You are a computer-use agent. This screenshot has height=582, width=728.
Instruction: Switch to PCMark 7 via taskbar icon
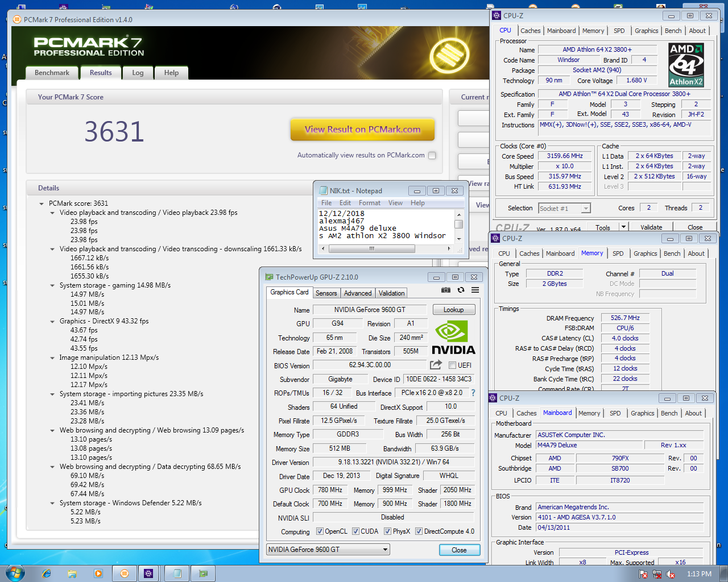124,573
